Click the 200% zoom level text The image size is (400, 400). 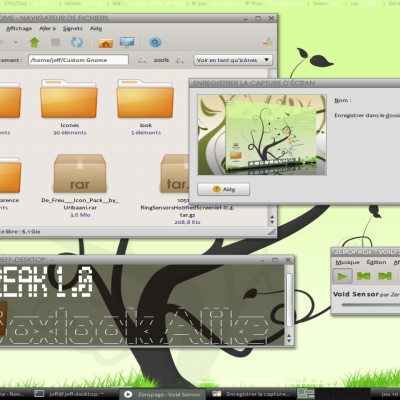161,60
